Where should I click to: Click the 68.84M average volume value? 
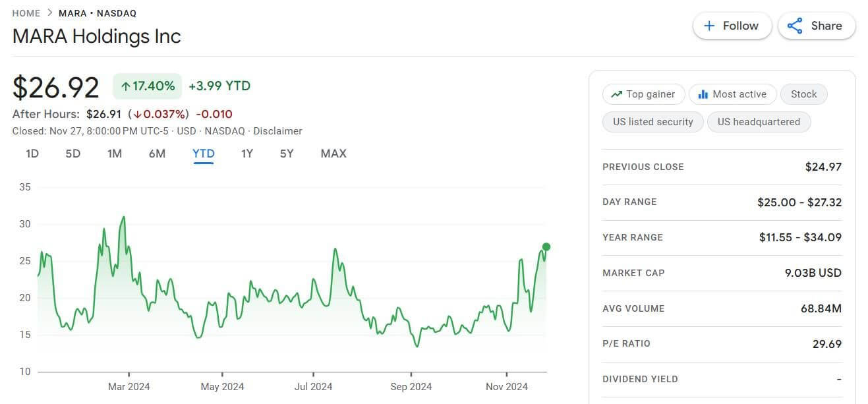[821, 308]
